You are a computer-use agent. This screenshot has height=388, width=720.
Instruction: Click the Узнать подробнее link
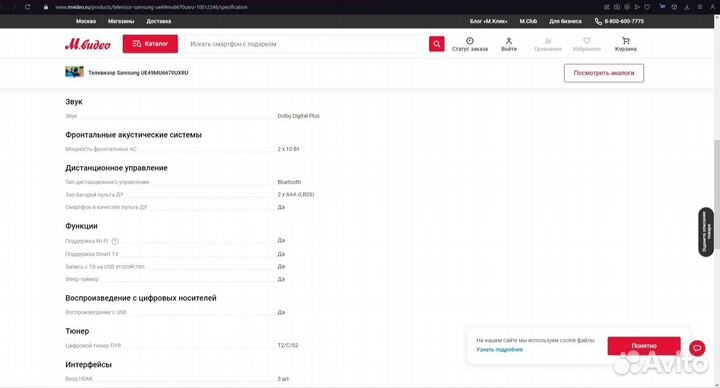(499, 349)
